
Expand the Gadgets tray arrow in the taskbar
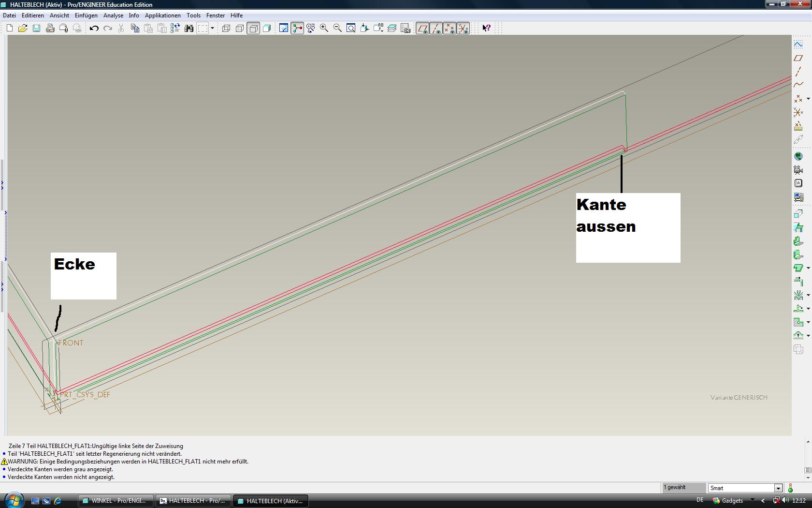(752, 500)
